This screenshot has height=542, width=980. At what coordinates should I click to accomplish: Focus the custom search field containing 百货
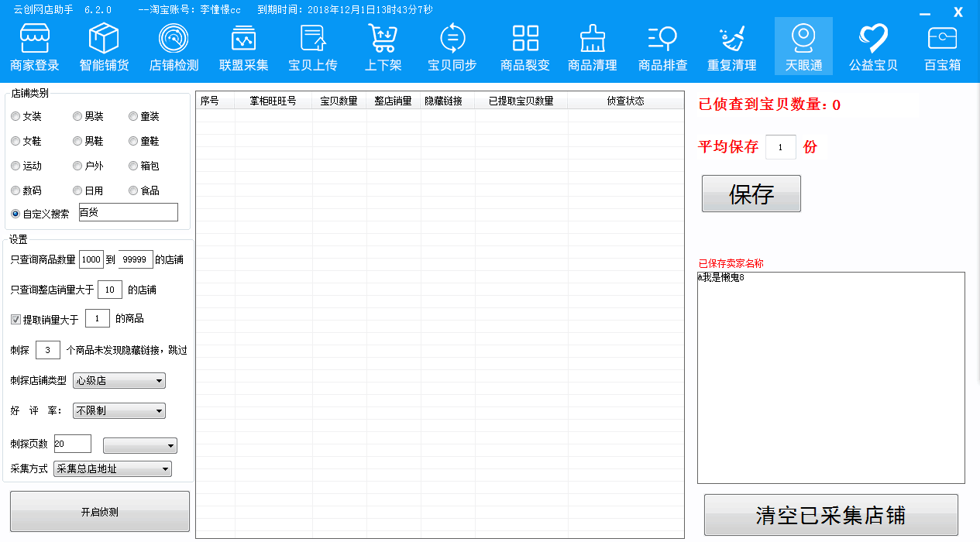tap(128, 212)
